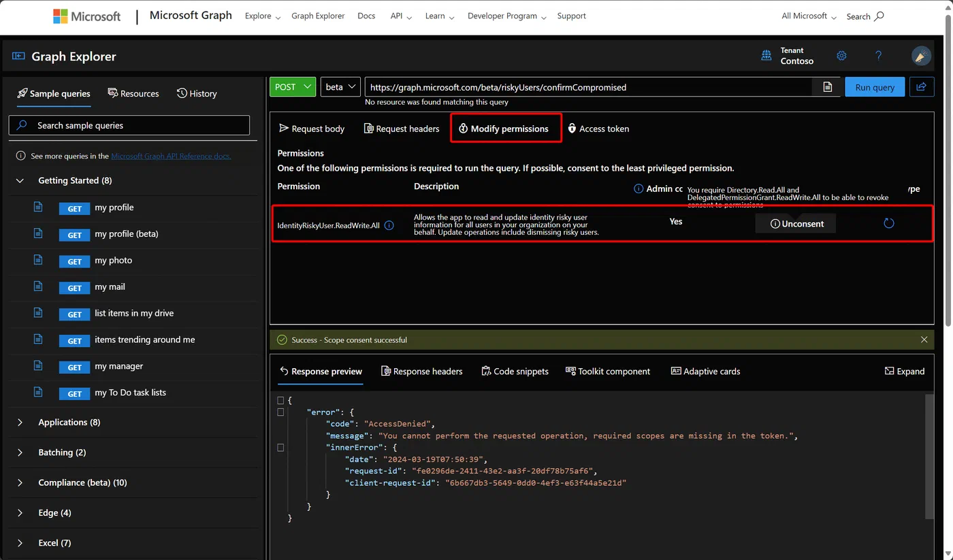
Task: Click the request URL input field
Action: click(x=588, y=87)
